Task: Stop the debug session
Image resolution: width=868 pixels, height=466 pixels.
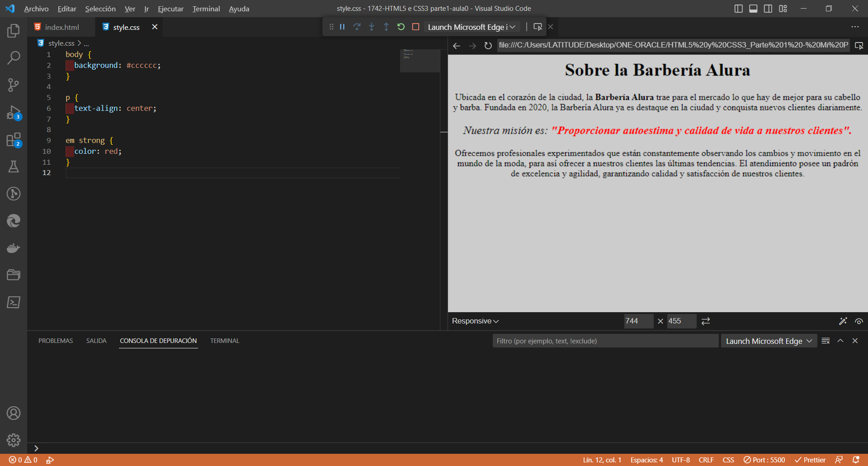Action: (415, 27)
